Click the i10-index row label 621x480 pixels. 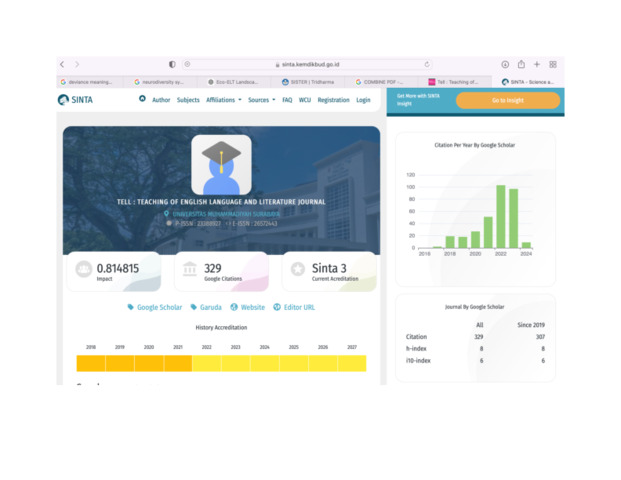[418, 360]
